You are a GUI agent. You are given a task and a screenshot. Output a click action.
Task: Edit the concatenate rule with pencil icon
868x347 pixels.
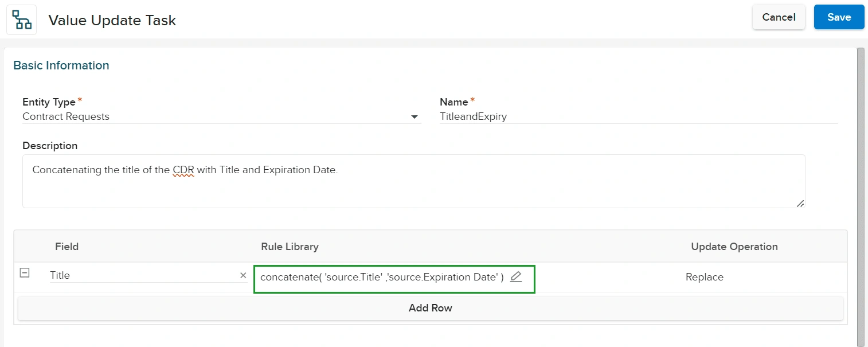click(x=516, y=277)
